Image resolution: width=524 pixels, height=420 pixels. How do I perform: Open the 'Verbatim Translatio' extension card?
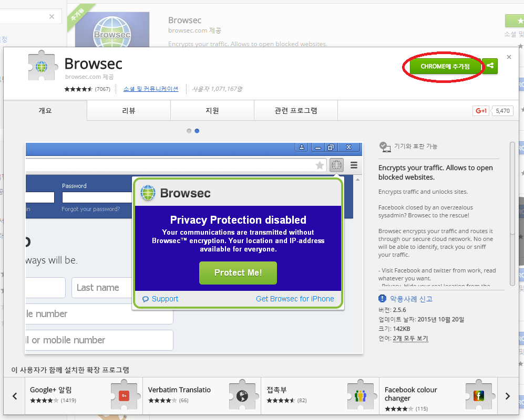202,396
